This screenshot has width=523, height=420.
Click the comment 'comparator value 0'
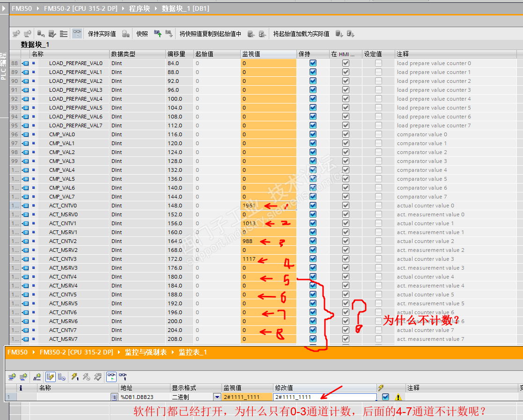422,134
